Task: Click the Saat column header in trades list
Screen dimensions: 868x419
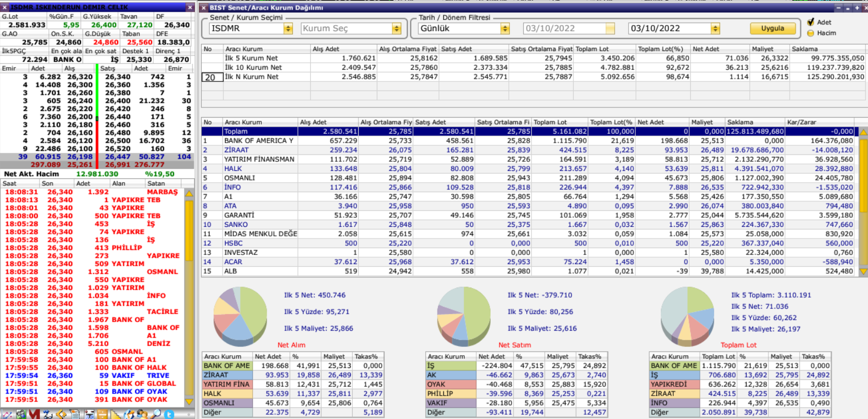Action: pyautogui.click(x=20, y=183)
